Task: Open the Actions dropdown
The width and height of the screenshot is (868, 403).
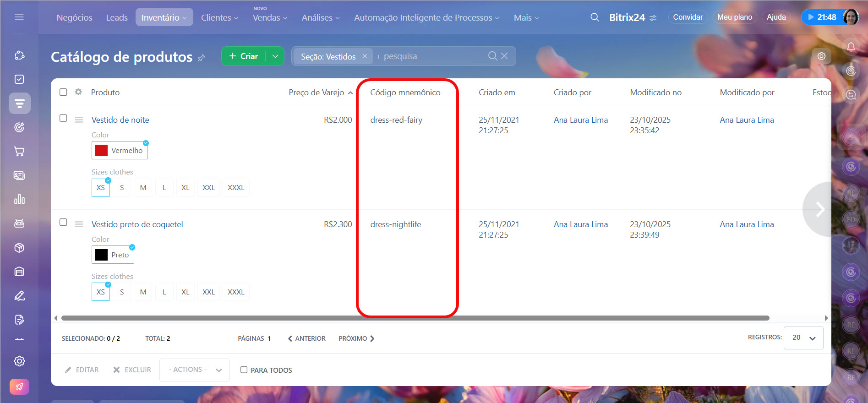Action: (x=195, y=370)
